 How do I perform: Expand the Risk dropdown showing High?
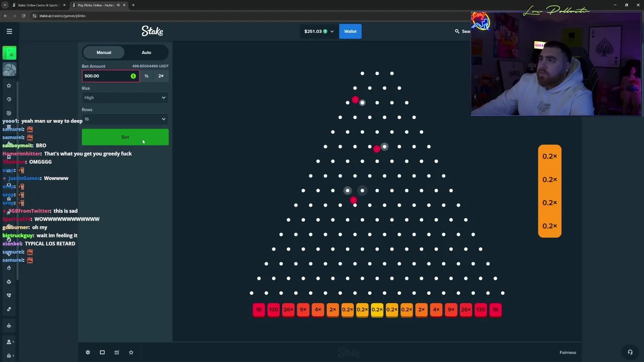(x=125, y=98)
